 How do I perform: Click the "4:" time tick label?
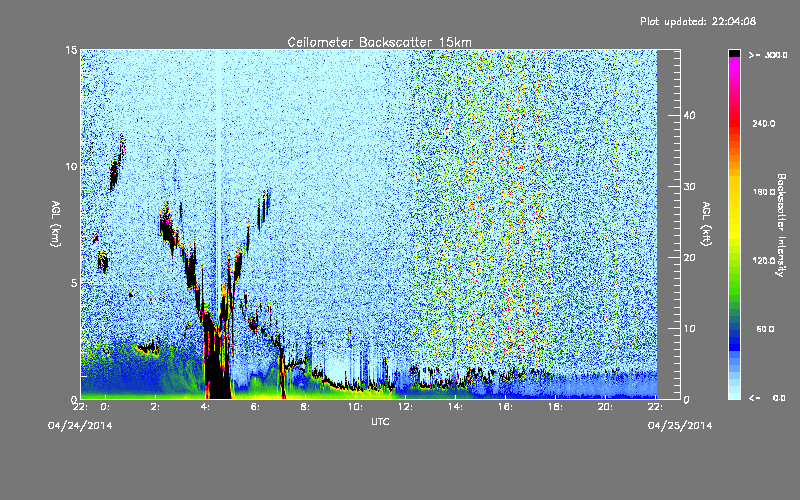tap(205, 407)
